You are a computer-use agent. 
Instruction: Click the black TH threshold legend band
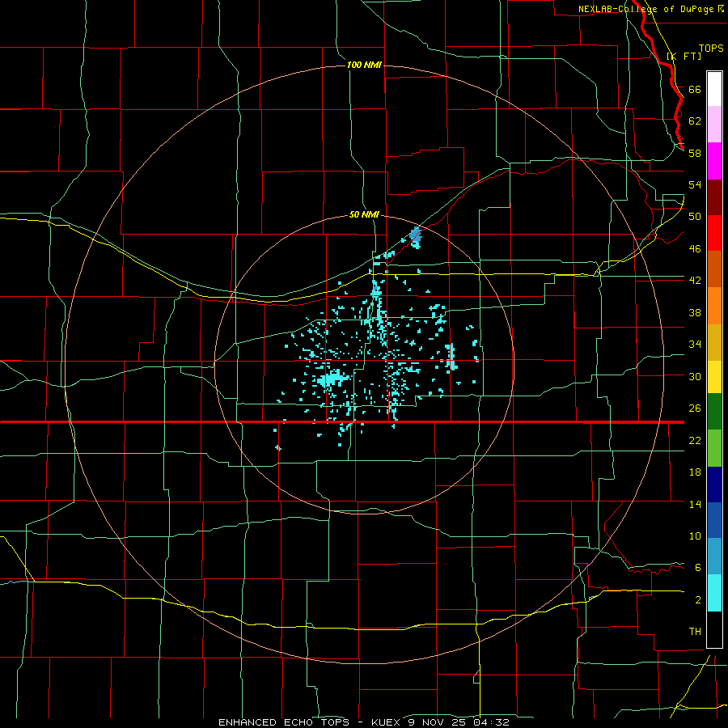(x=714, y=629)
